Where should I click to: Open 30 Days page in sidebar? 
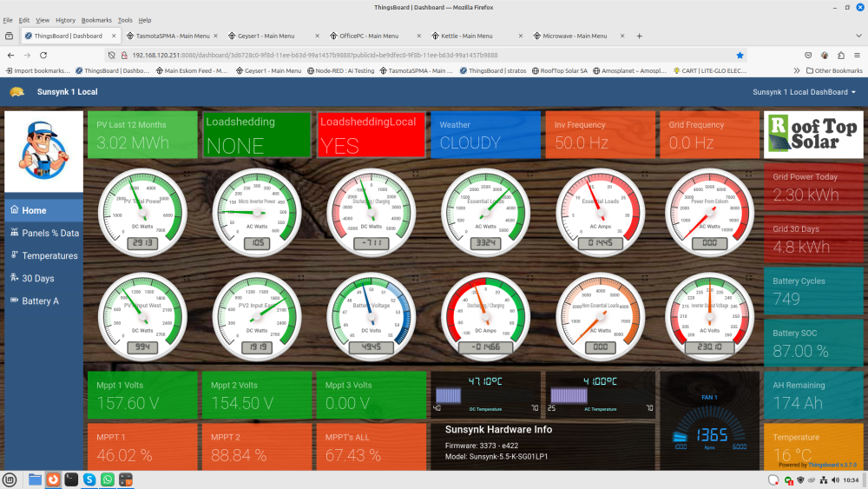pos(43,279)
